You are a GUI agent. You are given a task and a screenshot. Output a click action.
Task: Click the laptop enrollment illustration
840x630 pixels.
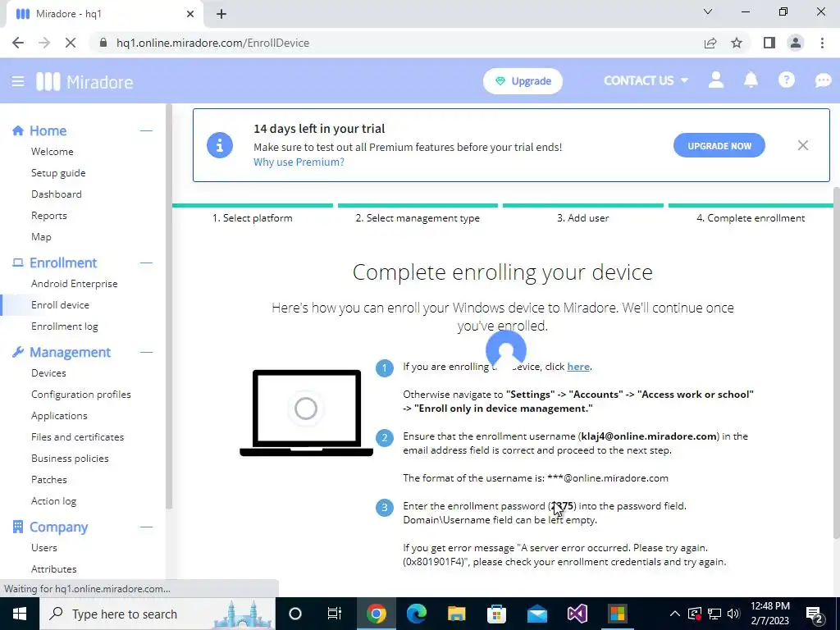pos(307,413)
